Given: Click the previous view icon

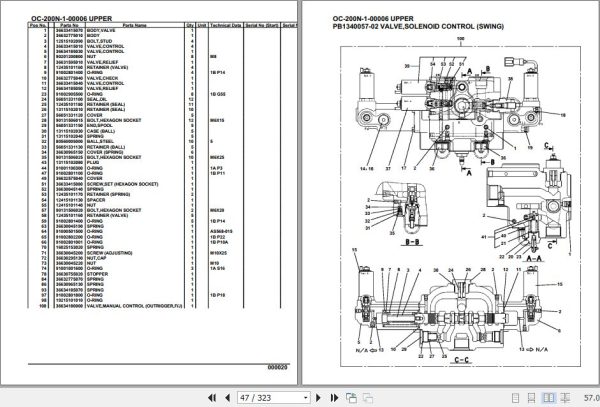Looking at the screenshot, I should pos(351,398).
